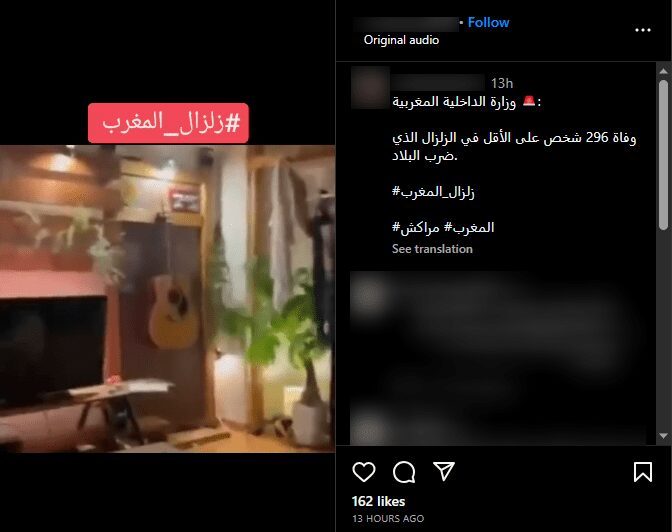
Task: Click the video to pause playback
Action: (167, 299)
